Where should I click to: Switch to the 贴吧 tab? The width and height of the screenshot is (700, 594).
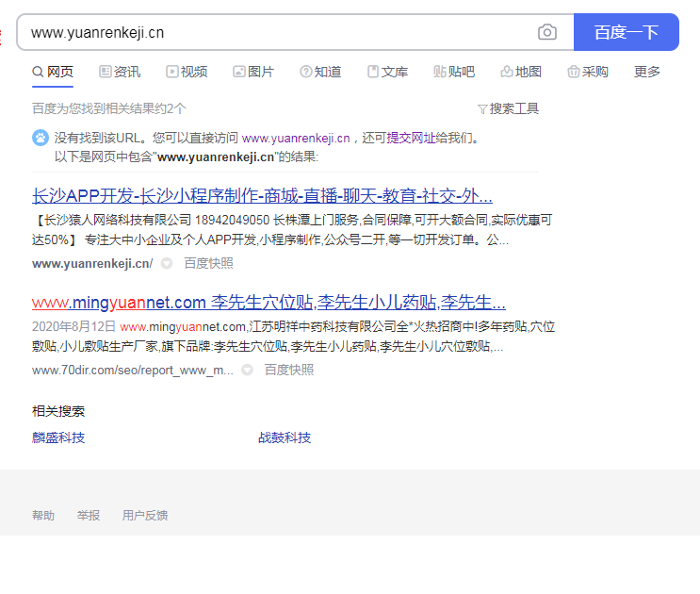point(454,72)
